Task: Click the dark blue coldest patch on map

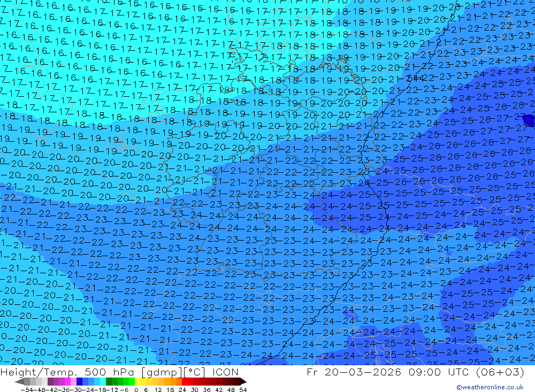Action: click(529, 120)
